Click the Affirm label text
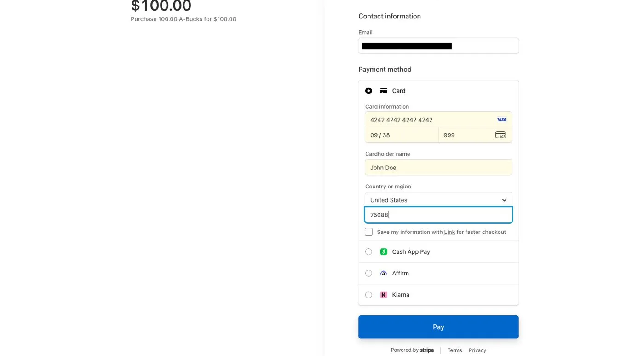 pyautogui.click(x=400, y=274)
